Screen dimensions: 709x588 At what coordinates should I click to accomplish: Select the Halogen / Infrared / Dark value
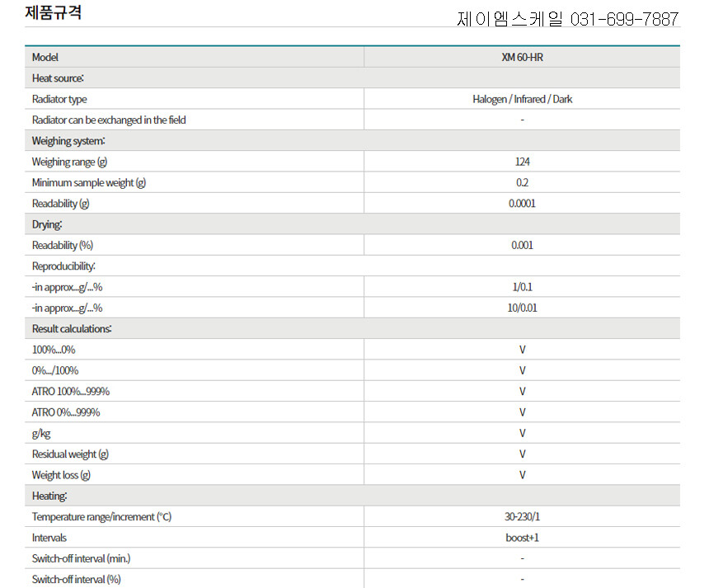coord(522,99)
